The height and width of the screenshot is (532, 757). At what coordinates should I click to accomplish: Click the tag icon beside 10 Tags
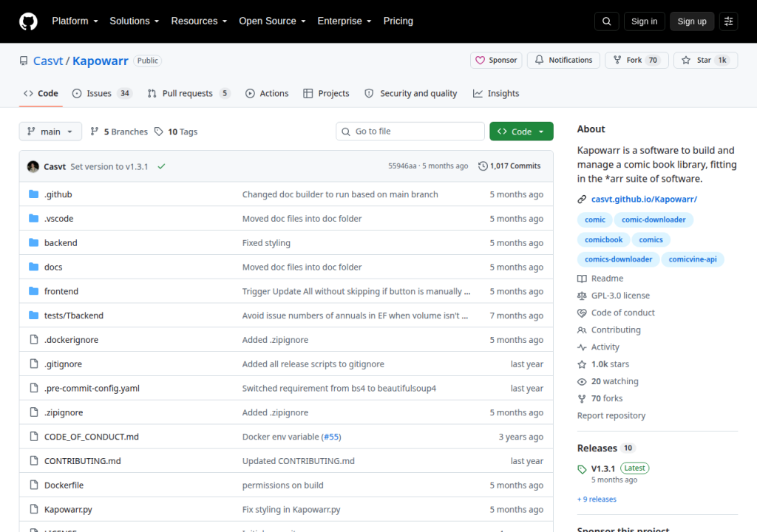pos(158,132)
